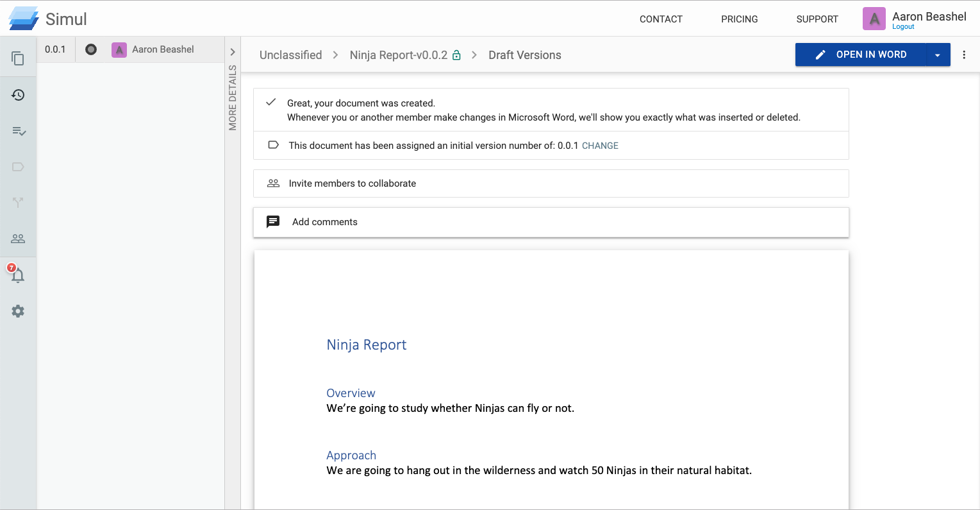
Task: Click the label tag icon in the sidebar
Action: [18, 167]
